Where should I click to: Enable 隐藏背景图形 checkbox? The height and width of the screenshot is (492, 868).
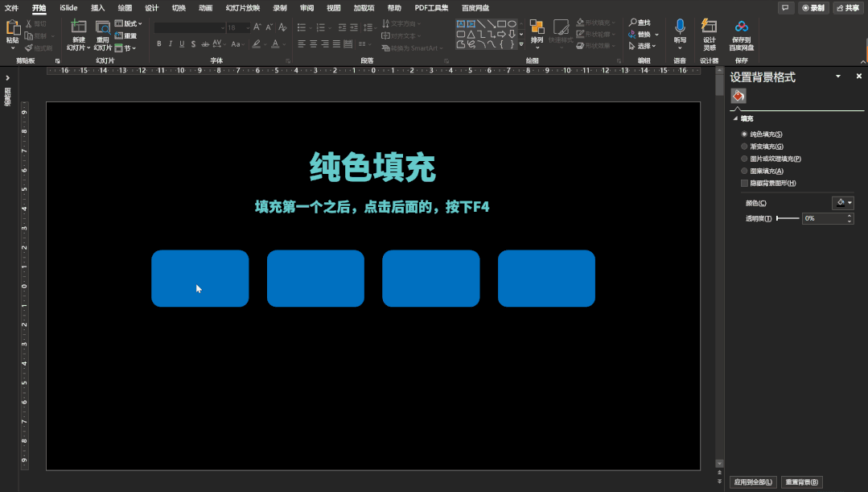click(744, 183)
